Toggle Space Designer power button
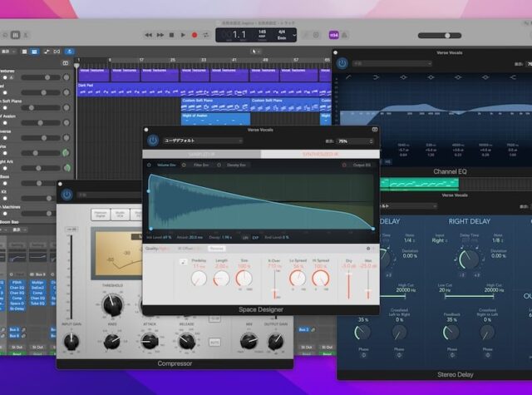The height and width of the screenshot is (395, 532). coord(153,141)
